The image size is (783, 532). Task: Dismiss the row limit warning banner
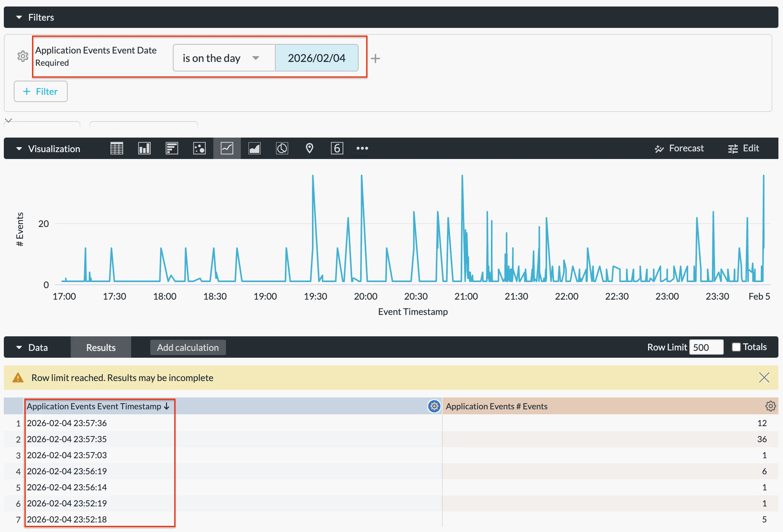764,378
